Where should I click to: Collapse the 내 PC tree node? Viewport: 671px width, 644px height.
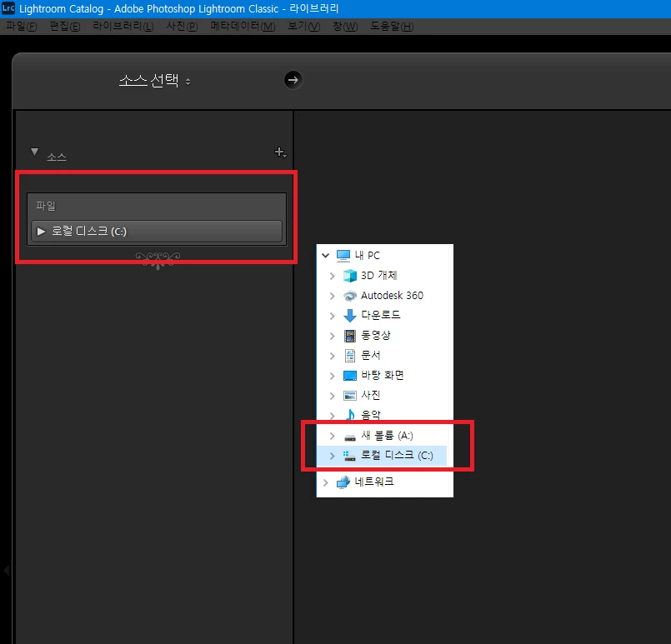coord(326,255)
